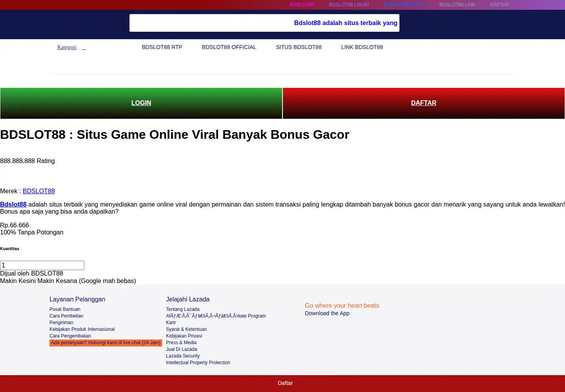Open Tentang Lazada in the footer

point(182,309)
